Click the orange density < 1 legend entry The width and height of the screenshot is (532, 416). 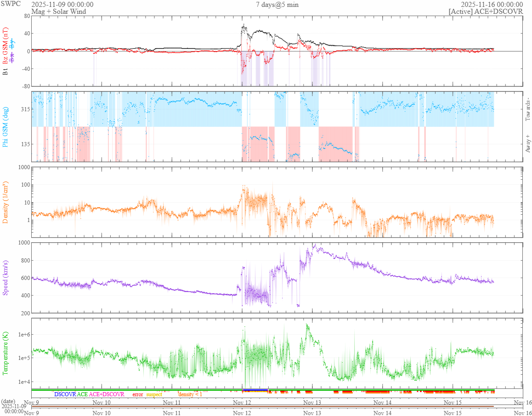point(190,394)
